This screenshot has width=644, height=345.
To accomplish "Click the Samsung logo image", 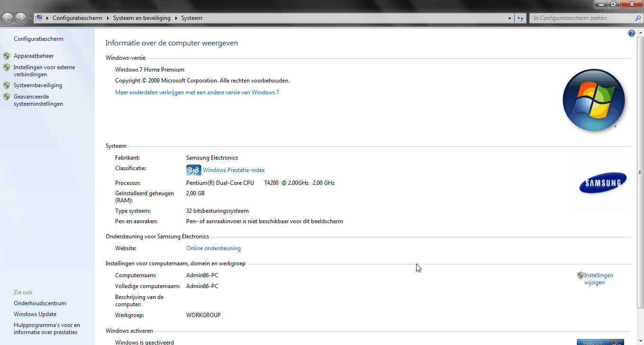I will (x=603, y=182).
